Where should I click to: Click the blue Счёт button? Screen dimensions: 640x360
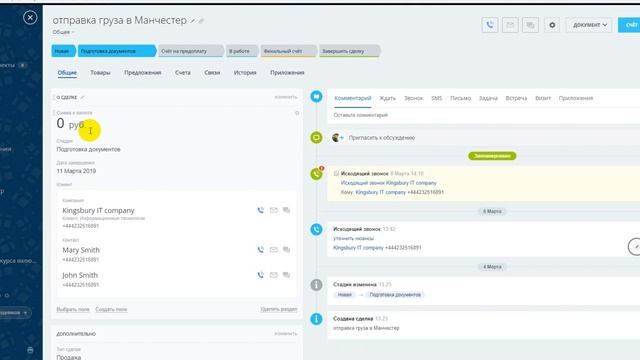coord(629,25)
